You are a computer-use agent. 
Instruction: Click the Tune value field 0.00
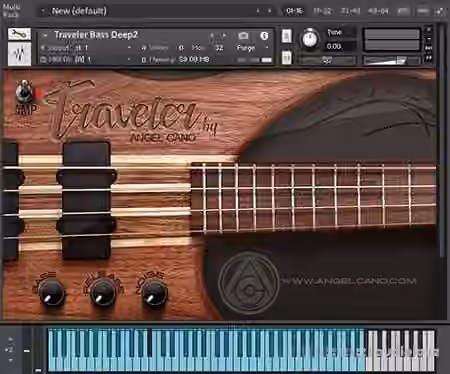(340, 46)
